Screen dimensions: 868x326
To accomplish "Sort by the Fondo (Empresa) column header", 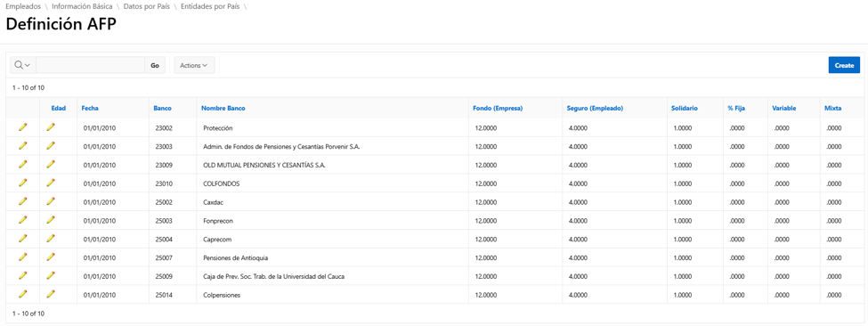I will (x=498, y=109).
